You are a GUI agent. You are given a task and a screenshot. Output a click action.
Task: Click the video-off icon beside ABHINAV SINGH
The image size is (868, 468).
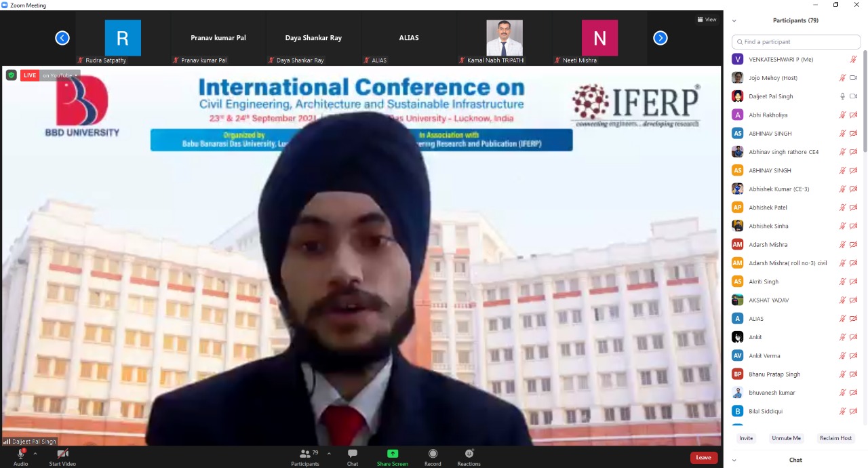coord(854,134)
